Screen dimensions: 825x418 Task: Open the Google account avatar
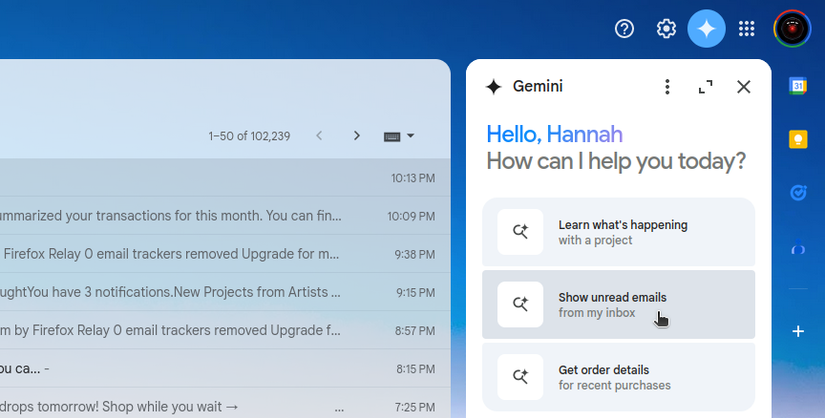click(792, 28)
